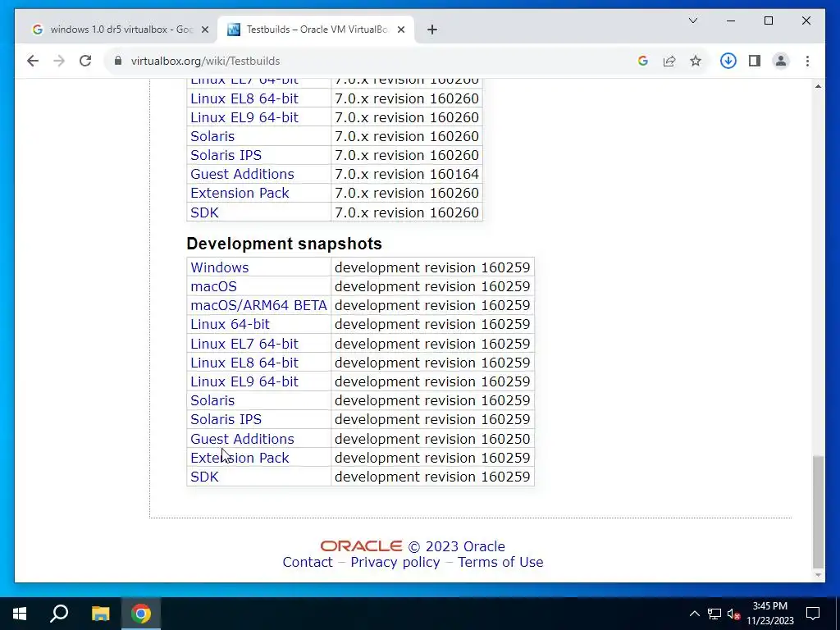Click the '7.0.x revision 160164' cell
Image resolution: width=840 pixels, height=630 pixels.
pyautogui.click(x=407, y=174)
